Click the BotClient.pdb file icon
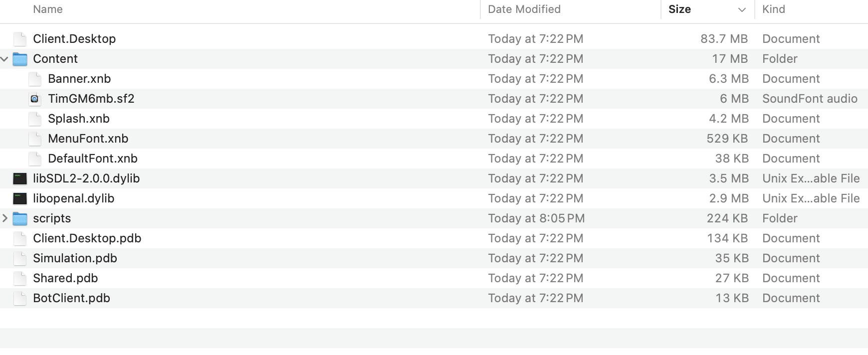Viewport: 868px width, 355px height. coord(20,298)
